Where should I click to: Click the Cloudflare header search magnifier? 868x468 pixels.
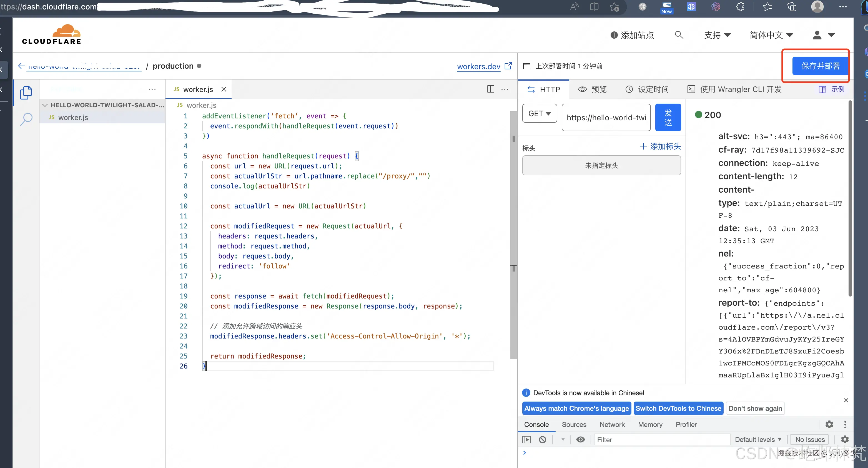point(679,35)
